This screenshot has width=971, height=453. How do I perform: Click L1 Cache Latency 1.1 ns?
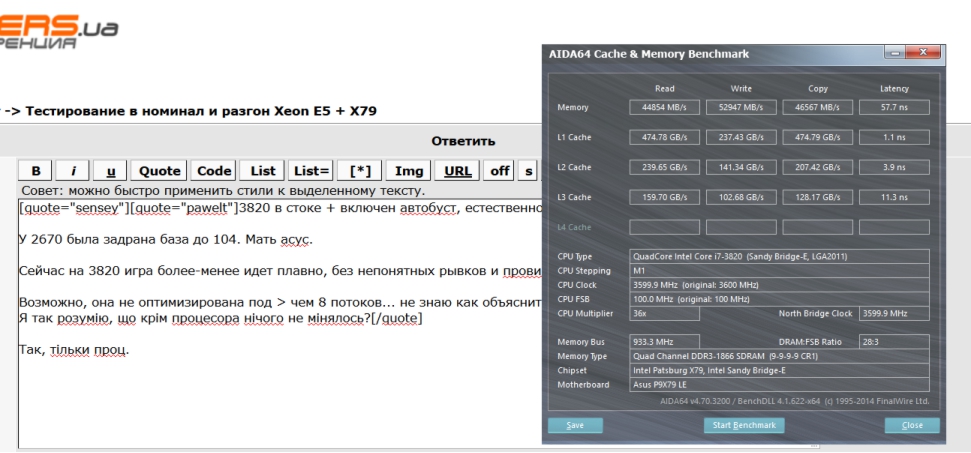tap(894, 137)
